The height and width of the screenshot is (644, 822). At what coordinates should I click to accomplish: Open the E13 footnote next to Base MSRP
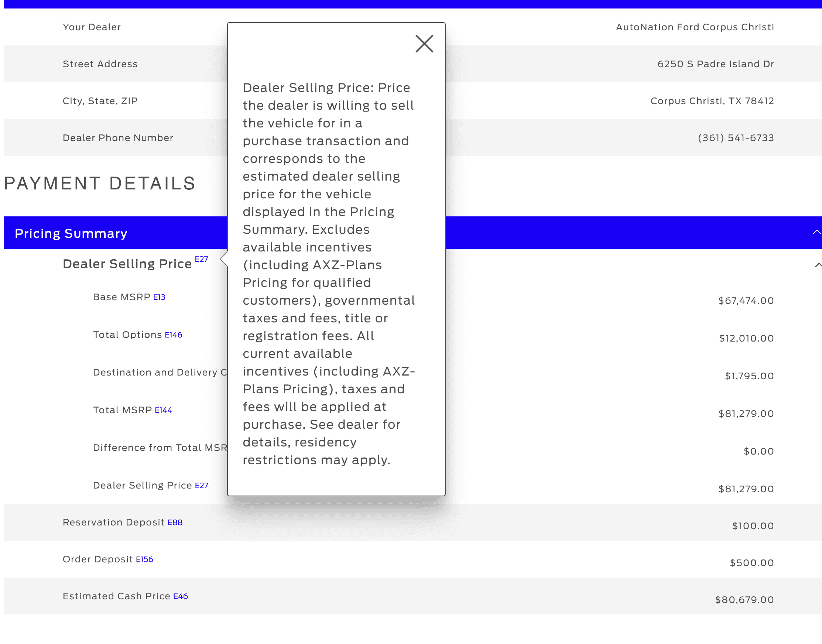click(x=159, y=298)
